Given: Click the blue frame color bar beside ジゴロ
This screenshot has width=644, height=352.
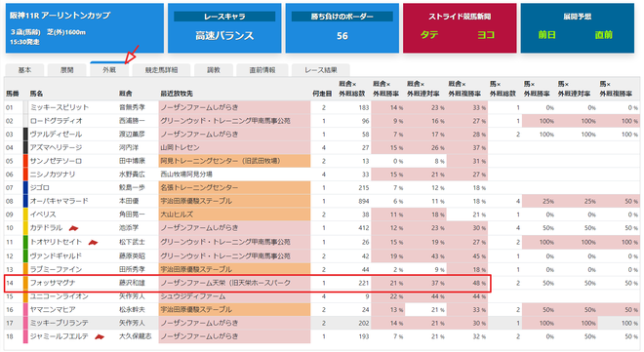Looking at the screenshot, I should 26,188.
